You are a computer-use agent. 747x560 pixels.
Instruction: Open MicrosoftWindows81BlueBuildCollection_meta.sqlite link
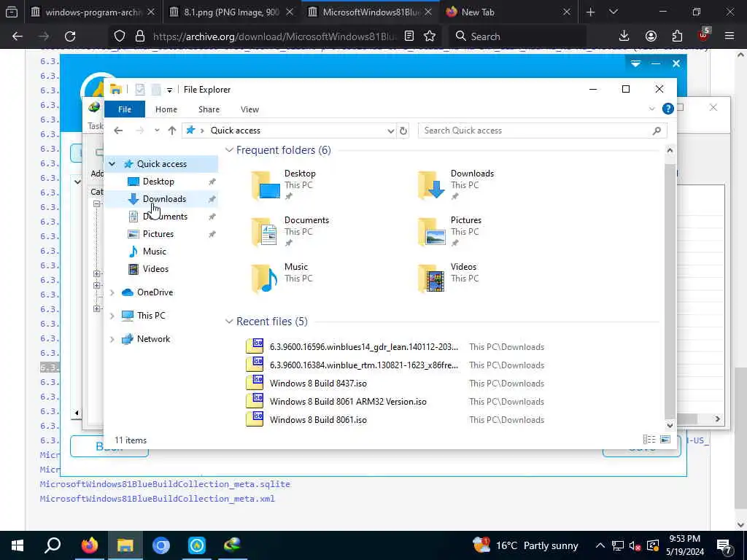[165, 484]
